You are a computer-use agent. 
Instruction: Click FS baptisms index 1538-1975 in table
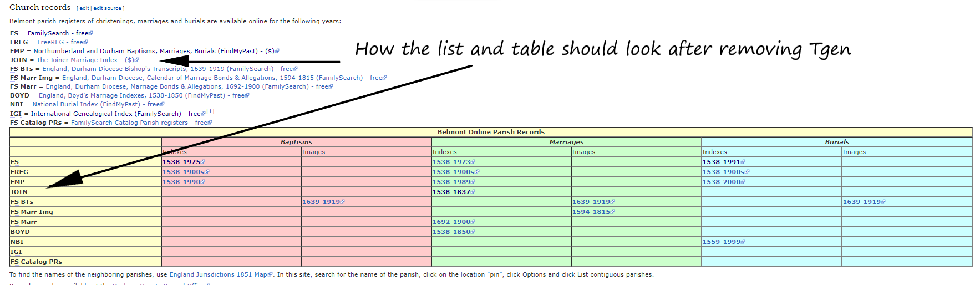click(181, 162)
